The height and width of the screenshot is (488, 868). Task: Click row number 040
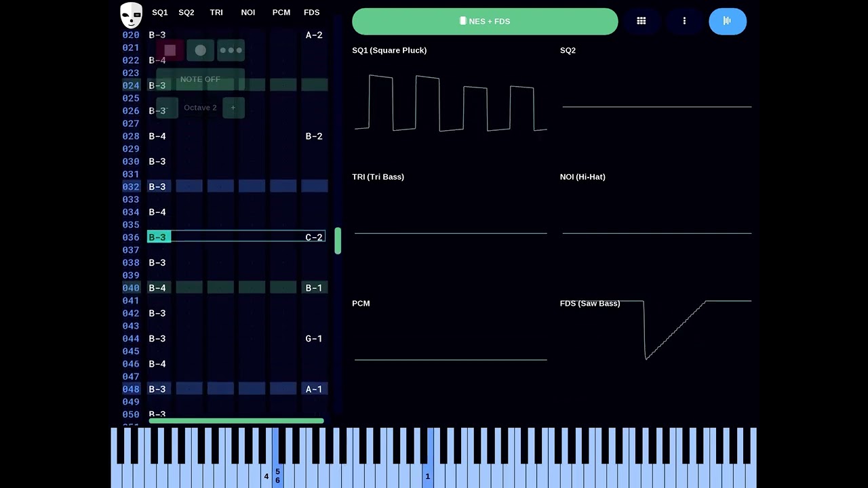coord(131,288)
